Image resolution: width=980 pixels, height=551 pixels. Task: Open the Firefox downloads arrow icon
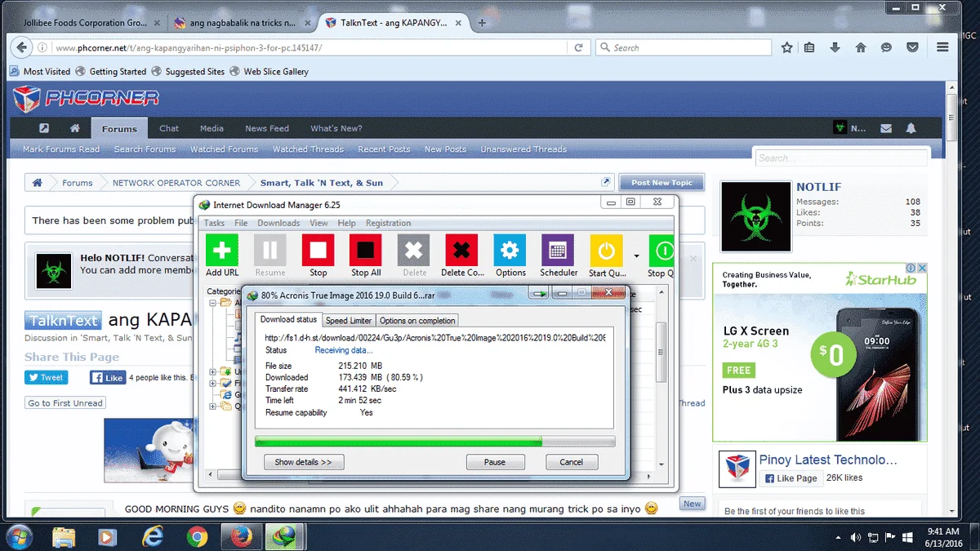(x=835, y=48)
